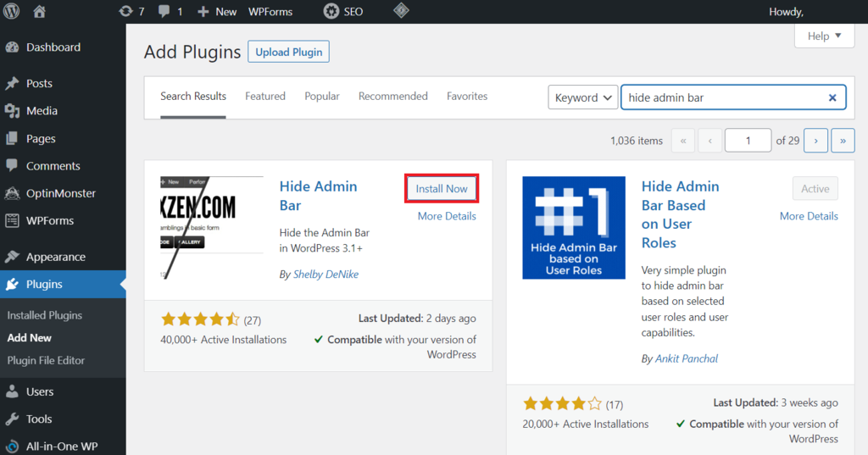Screen dimensions: 868x455
Task: Expand the Help panel
Action: [x=824, y=36]
